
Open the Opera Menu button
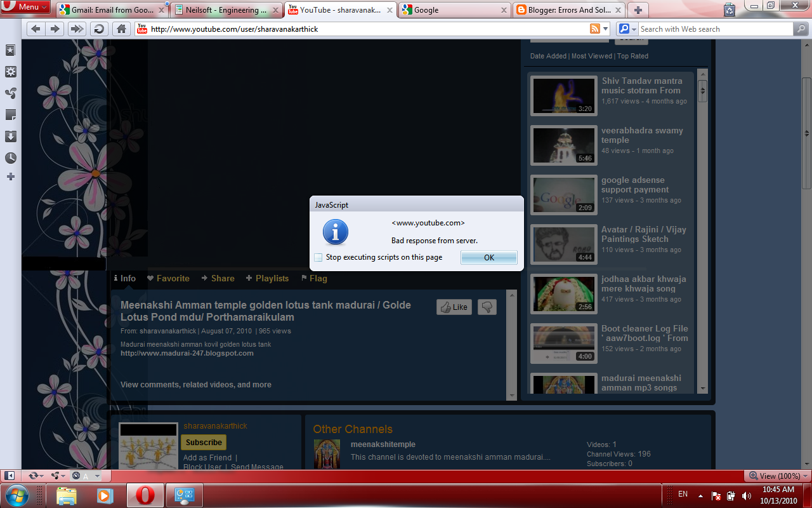pos(27,7)
